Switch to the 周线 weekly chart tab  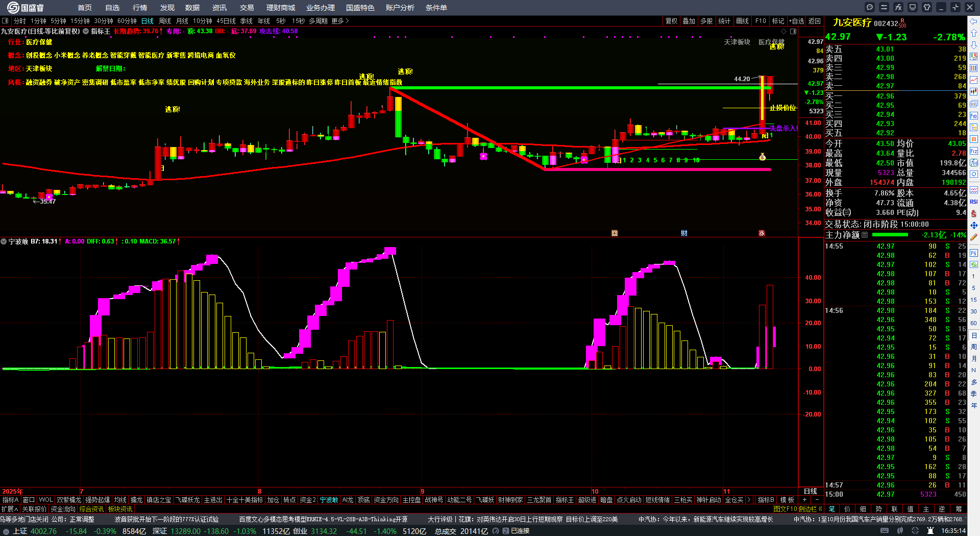click(x=165, y=21)
